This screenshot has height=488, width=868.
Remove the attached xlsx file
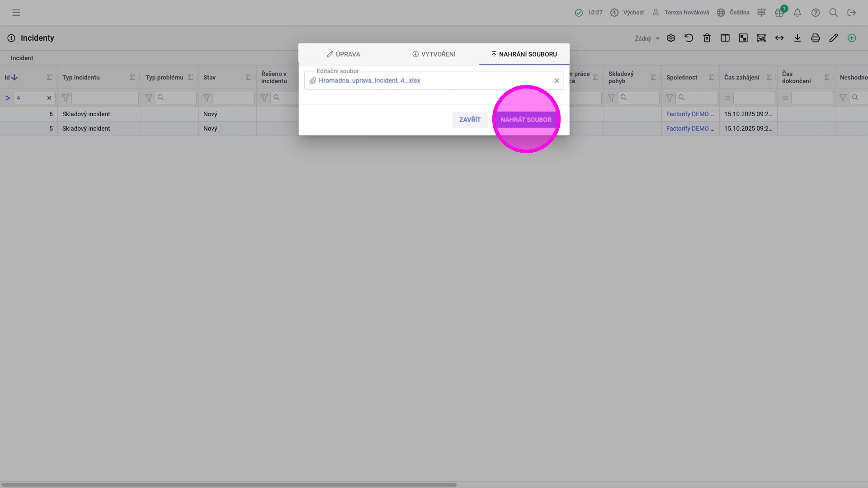click(557, 80)
